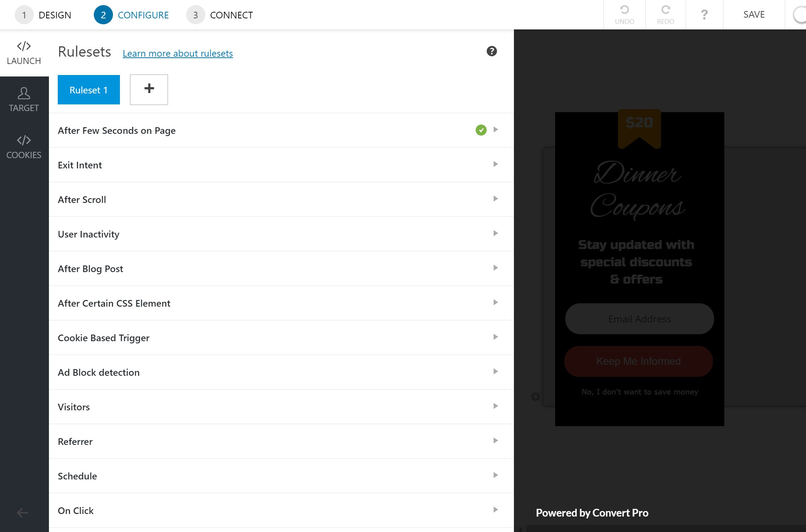Open help via the question mark icon
Viewport: 806px width, 532px height.
coord(704,15)
